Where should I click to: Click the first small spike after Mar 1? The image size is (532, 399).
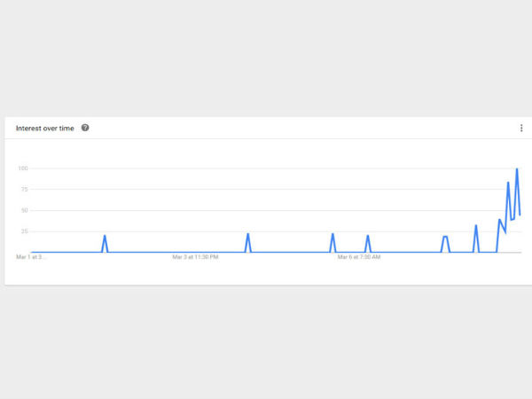coord(105,236)
